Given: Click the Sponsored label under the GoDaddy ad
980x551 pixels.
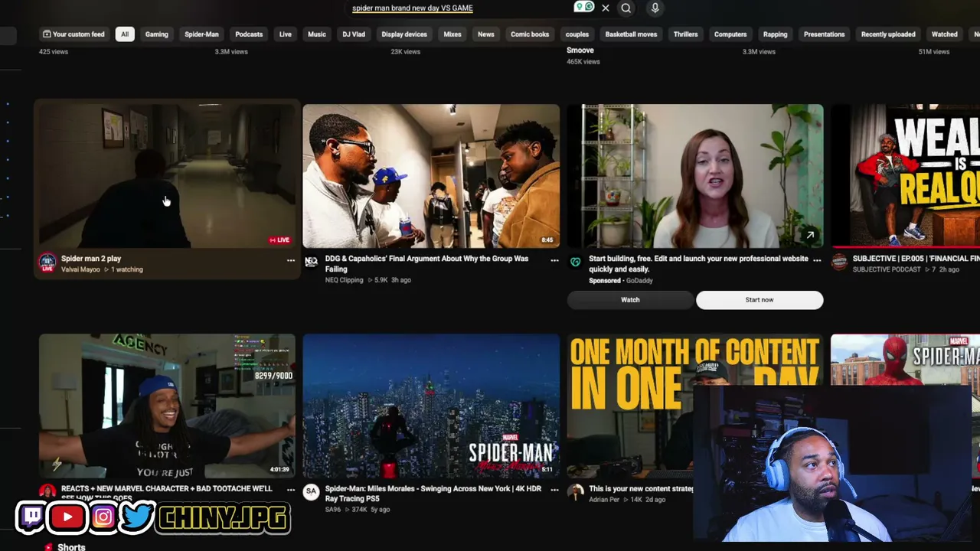Looking at the screenshot, I should coord(605,281).
